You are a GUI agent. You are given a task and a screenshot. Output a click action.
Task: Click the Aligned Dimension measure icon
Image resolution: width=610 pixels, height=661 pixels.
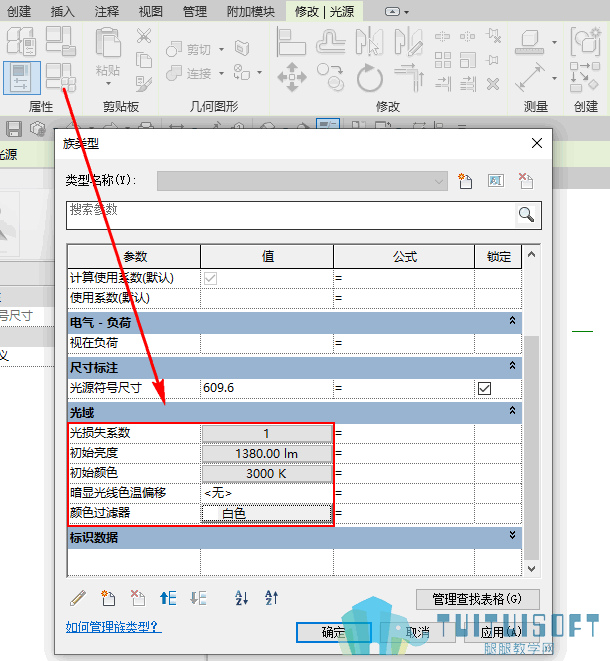tap(529, 78)
